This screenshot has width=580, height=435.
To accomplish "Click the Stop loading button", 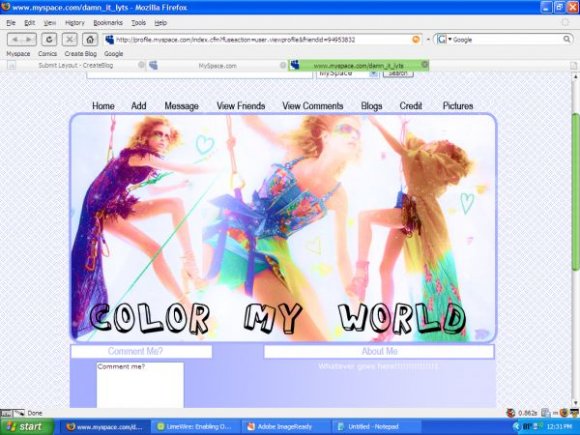I will pos(69,39).
